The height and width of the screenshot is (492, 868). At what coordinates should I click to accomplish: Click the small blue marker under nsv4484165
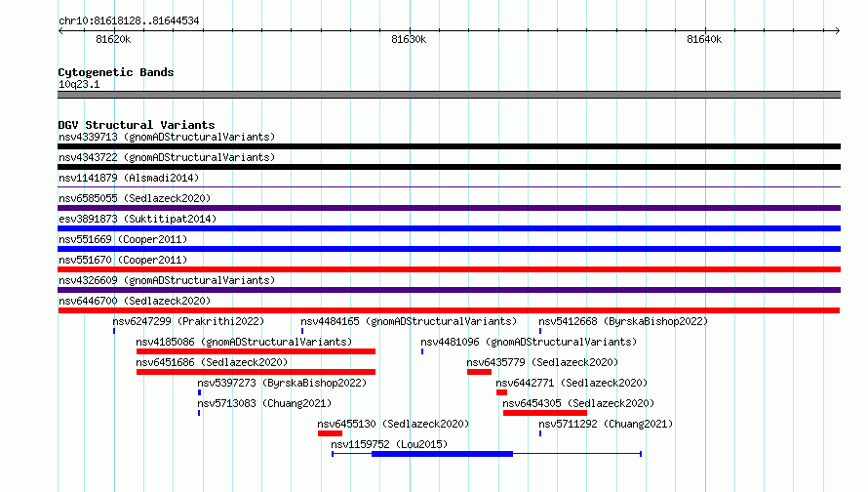pos(302,331)
